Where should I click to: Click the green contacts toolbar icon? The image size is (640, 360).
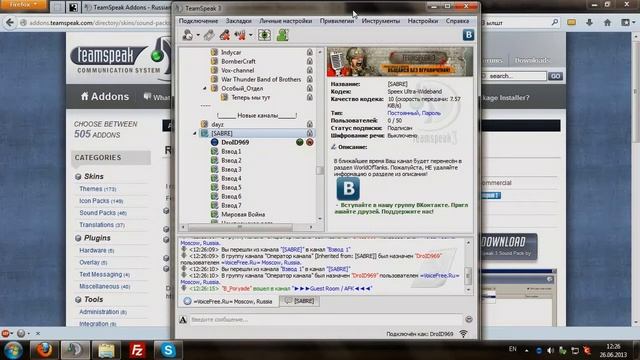[x=282, y=36]
